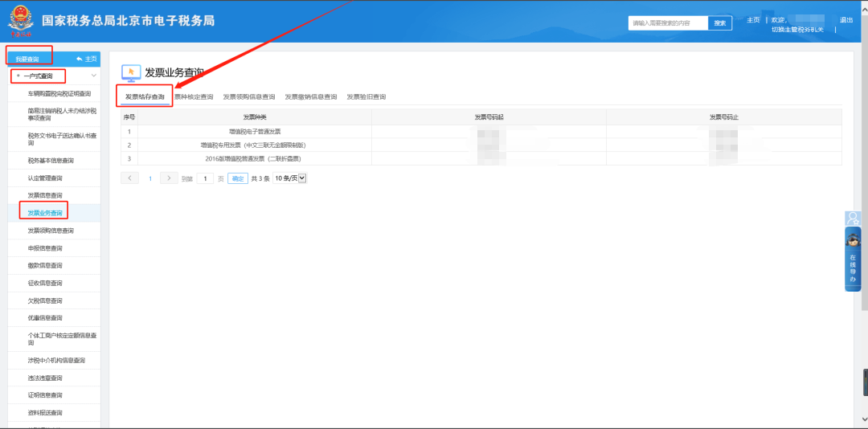Open the 在线导办 online assistant widget
Image resolution: width=868 pixels, height=429 pixels.
point(853,259)
